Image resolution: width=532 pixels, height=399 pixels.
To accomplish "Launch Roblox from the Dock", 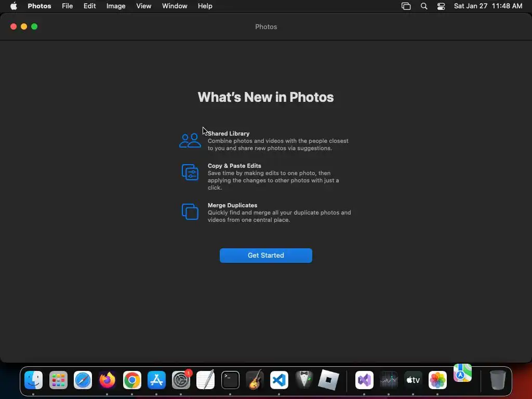I will click(328, 380).
